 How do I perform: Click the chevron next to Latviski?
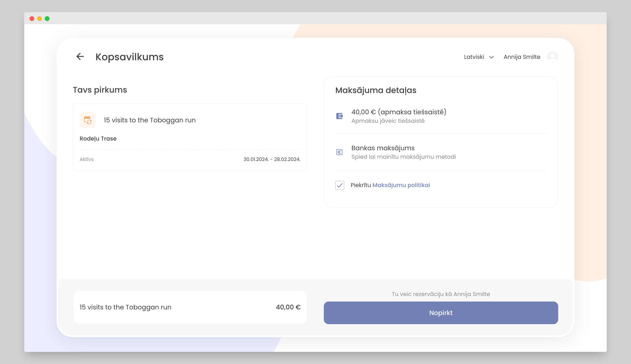pyautogui.click(x=491, y=57)
